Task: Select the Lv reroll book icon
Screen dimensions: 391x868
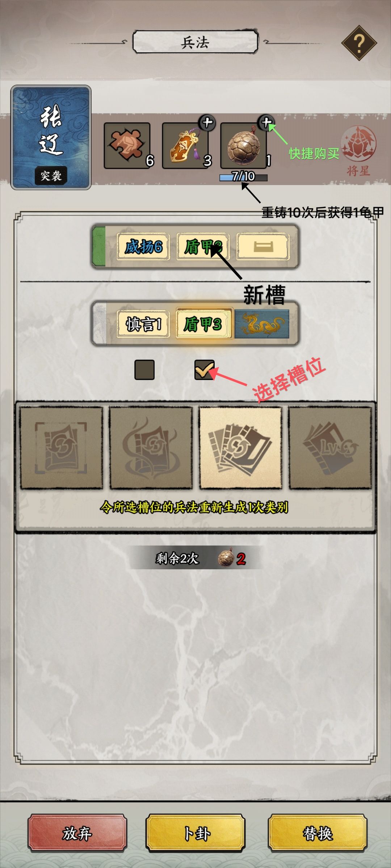Action: click(x=330, y=448)
